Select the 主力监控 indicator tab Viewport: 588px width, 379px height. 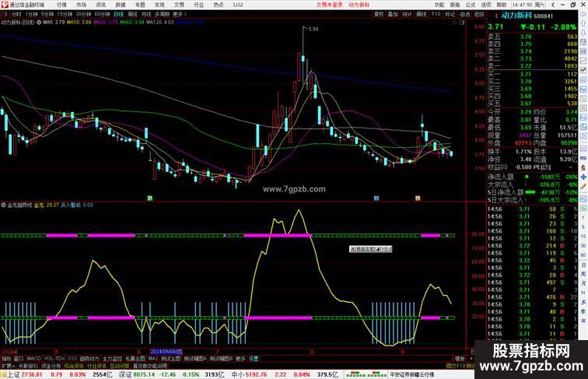point(112,359)
